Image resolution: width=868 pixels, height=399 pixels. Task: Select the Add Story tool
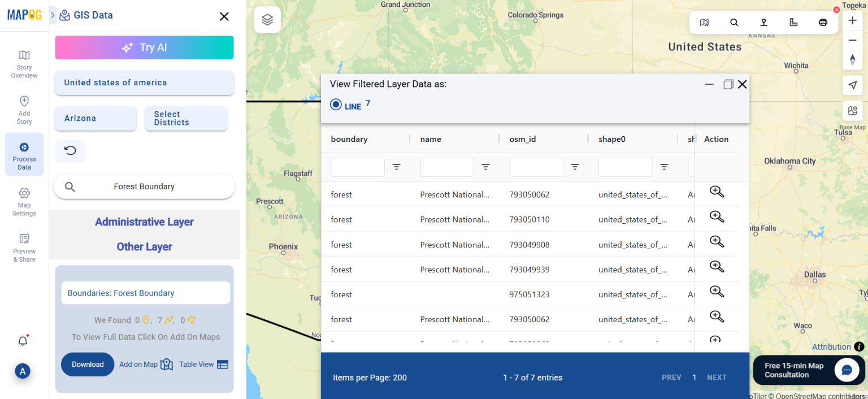pos(24,109)
